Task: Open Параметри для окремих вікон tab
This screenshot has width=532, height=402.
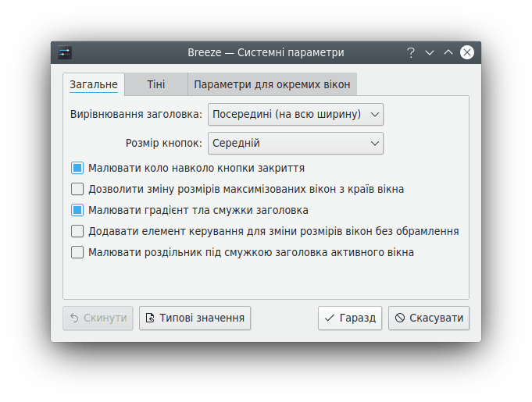Action: pyautogui.click(x=273, y=84)
